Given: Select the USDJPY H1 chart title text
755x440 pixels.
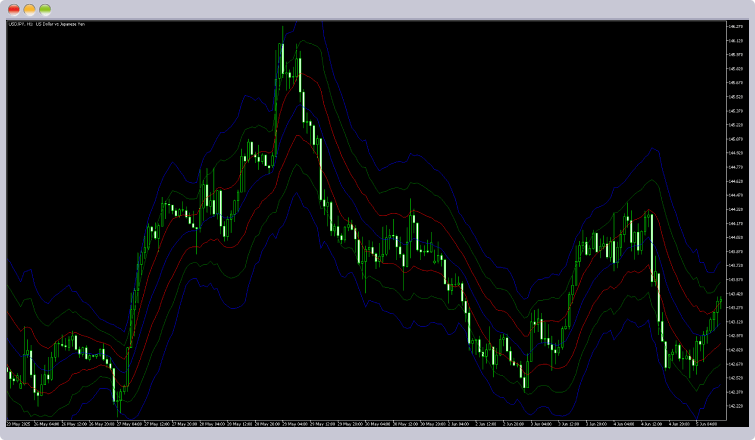Looking at the screenshot, I should pyautogui.click(x=47, y=24).
